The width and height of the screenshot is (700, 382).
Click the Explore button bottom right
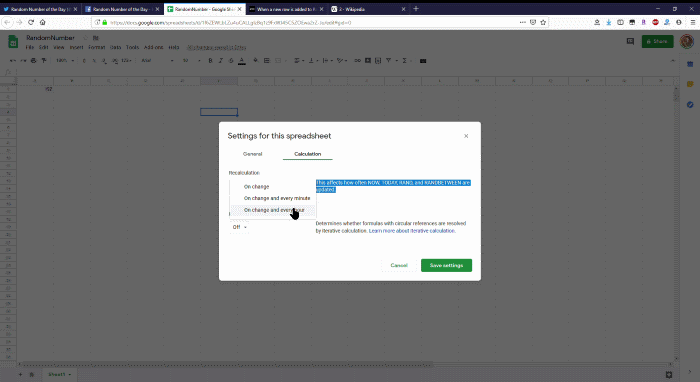click(x=669, y=375)
